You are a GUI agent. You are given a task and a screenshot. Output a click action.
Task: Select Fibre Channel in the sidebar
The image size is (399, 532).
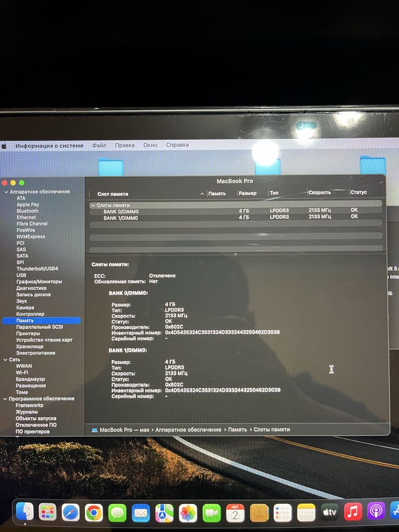click(32, 224)
